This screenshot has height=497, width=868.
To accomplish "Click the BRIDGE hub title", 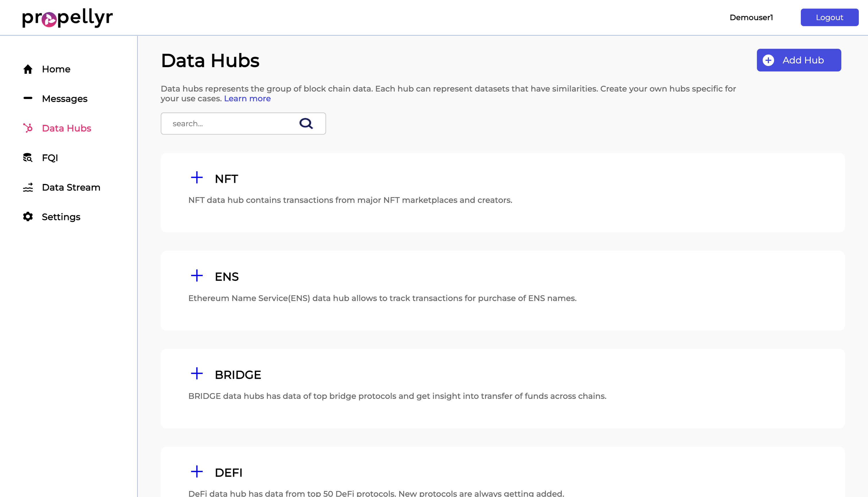I will coord(238,375).
